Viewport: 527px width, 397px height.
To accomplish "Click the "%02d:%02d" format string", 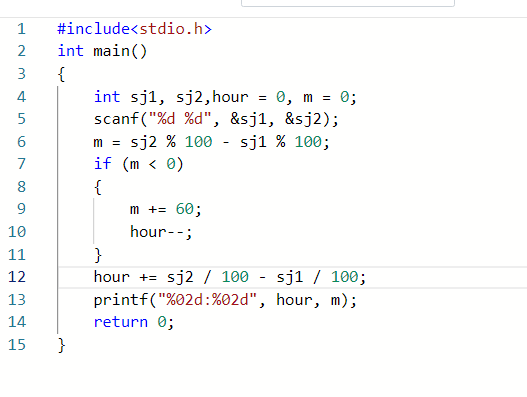I will coord(207,300).
